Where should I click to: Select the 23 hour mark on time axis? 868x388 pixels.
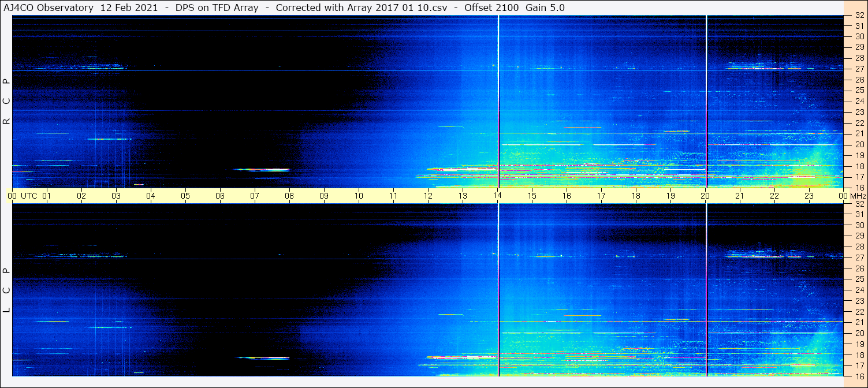tap(809, 196)
